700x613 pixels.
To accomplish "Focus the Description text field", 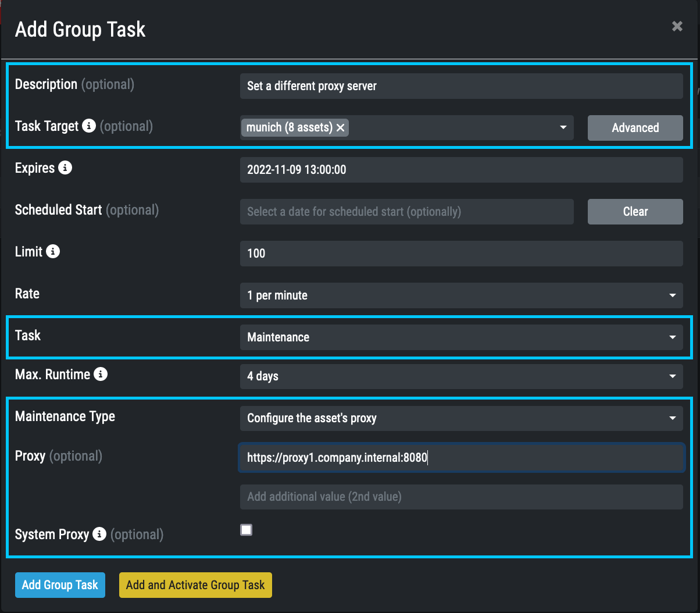I will [461, 86].
